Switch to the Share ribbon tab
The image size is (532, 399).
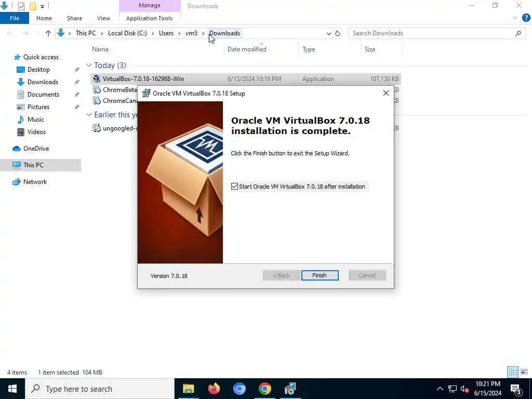74,18
